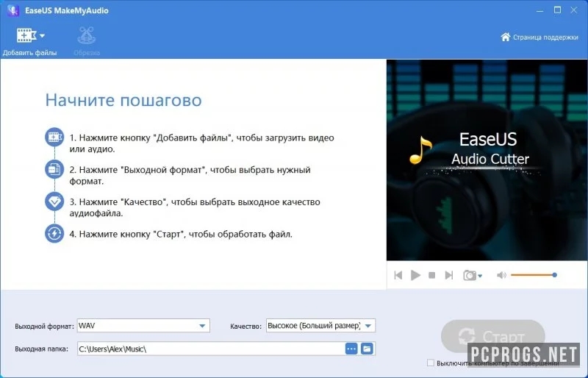
Task: Click step 3 text about Качество
Action: (x=195, y=207)
